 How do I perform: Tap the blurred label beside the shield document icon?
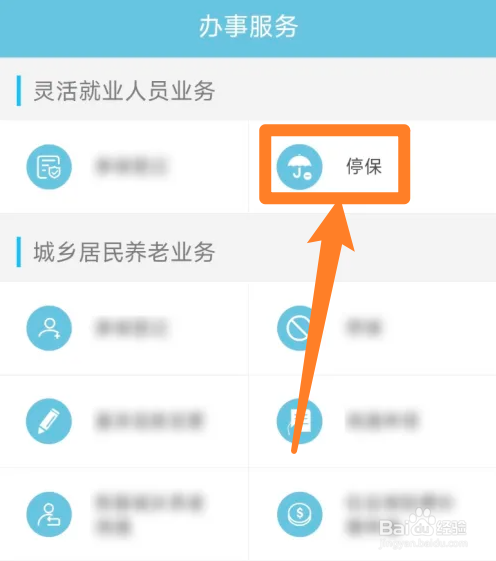(x=131, y=166)
